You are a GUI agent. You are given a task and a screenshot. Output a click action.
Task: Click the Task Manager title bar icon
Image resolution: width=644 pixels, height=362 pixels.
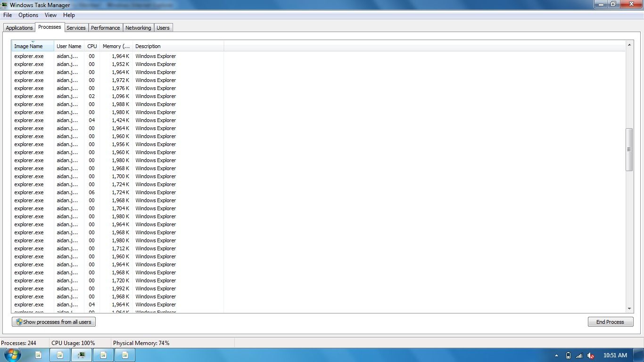pyautogui.click(x=4, y=5)
